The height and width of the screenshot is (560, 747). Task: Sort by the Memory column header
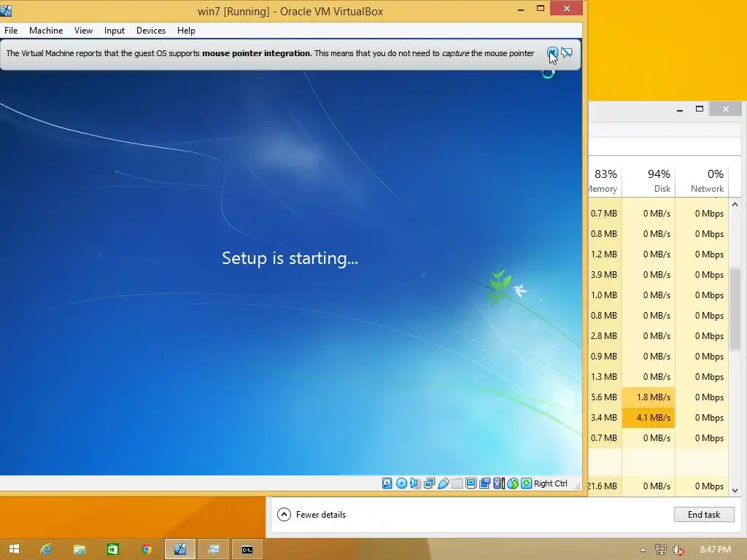pyautogui.click(x=605, y=181)
